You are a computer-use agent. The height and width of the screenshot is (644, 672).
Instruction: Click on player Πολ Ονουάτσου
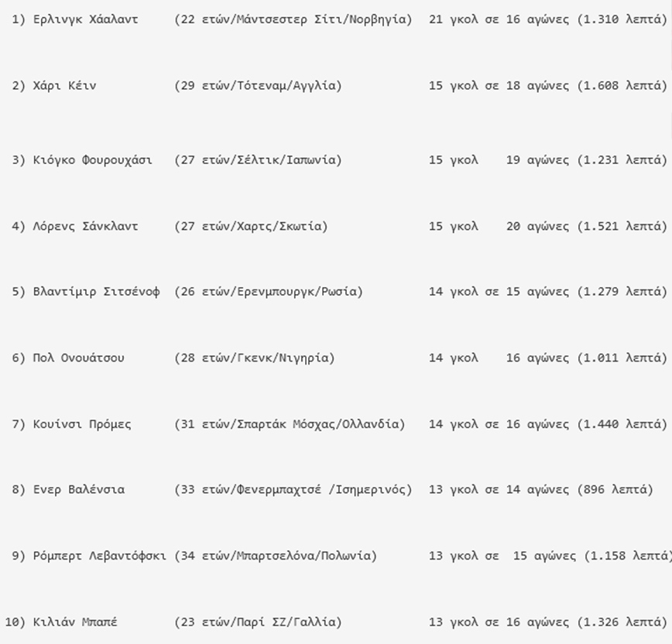click(x=79, y=358)
